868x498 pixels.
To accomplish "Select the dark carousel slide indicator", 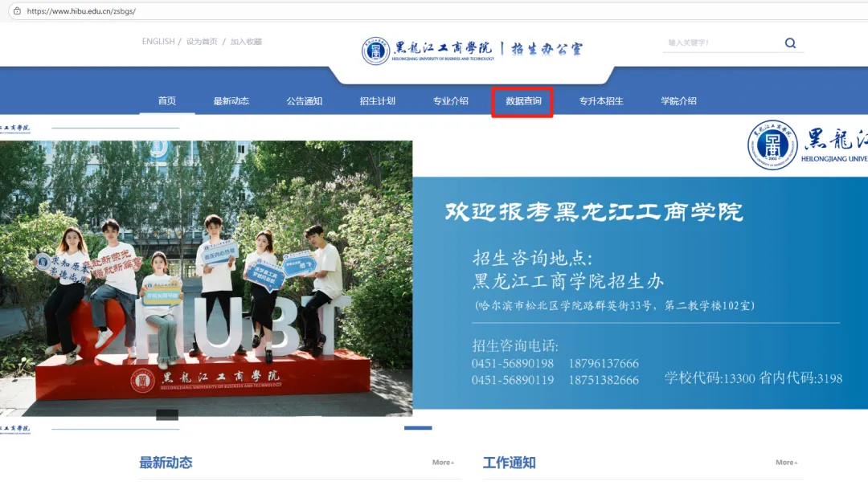I will pyautogui.click(x=167, y=414).
